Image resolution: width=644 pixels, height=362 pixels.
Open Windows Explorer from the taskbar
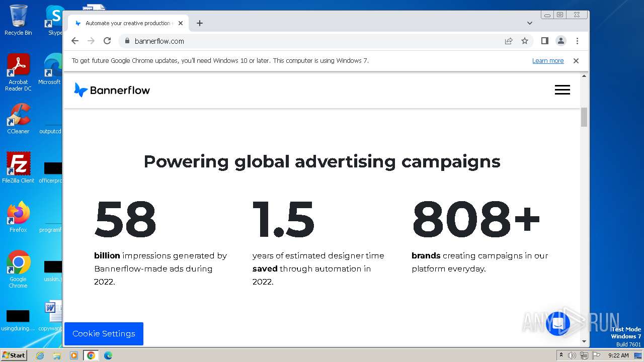(57, 355)
